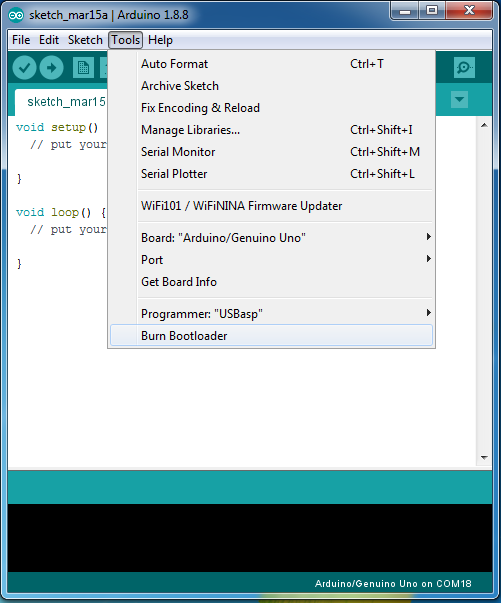The height and width of the screenshot is (603, 501).
Task: Click "void loop() {" code line
Action: click(61, 212)
